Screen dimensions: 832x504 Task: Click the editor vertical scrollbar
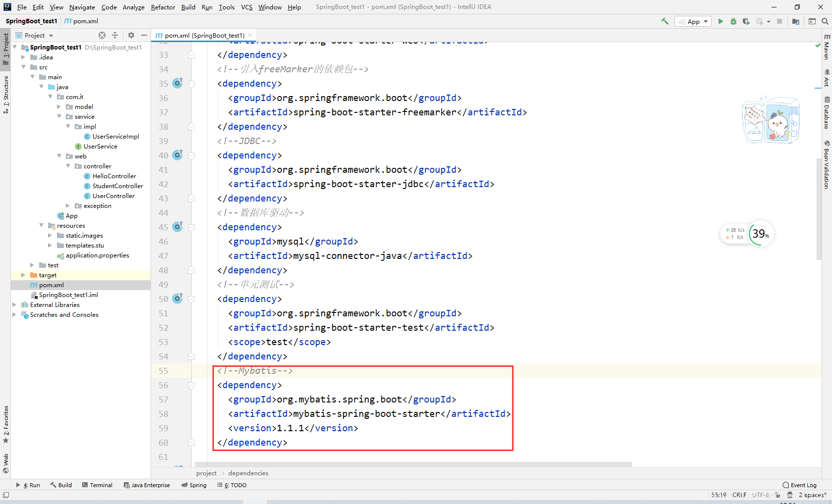819,208
